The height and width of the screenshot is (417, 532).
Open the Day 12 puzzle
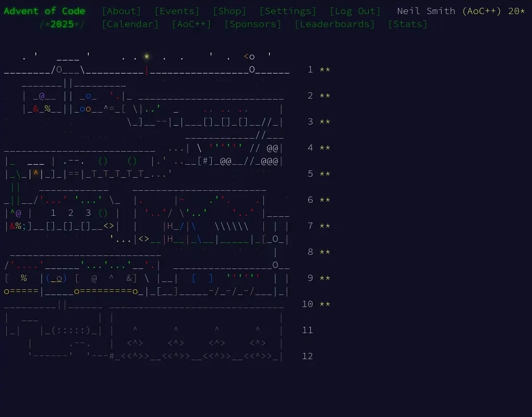(307, 356)
